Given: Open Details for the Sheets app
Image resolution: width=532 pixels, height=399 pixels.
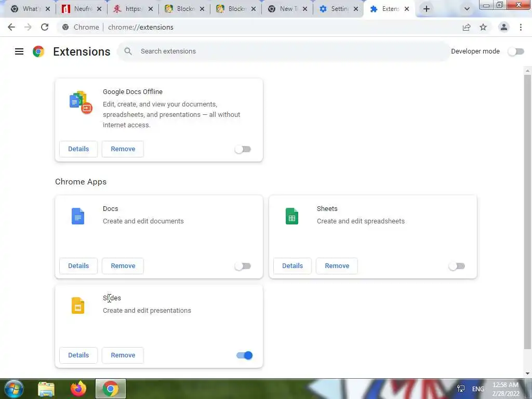Looking at the screenshot, I should coord(292,265).
